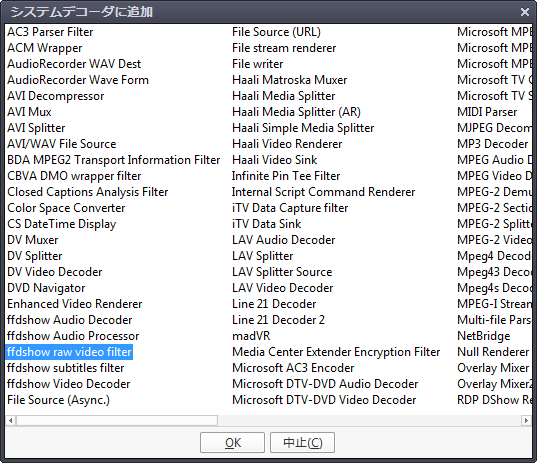Select File stream renderer
This screenshot has height=463, width=537.
[x=284, y=48]
